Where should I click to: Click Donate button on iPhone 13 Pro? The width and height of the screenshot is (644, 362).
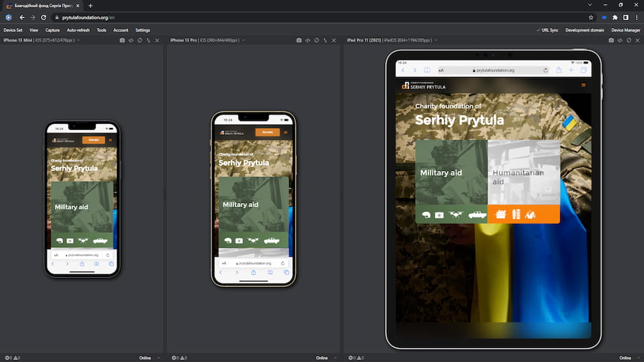(x=268, y=132)
